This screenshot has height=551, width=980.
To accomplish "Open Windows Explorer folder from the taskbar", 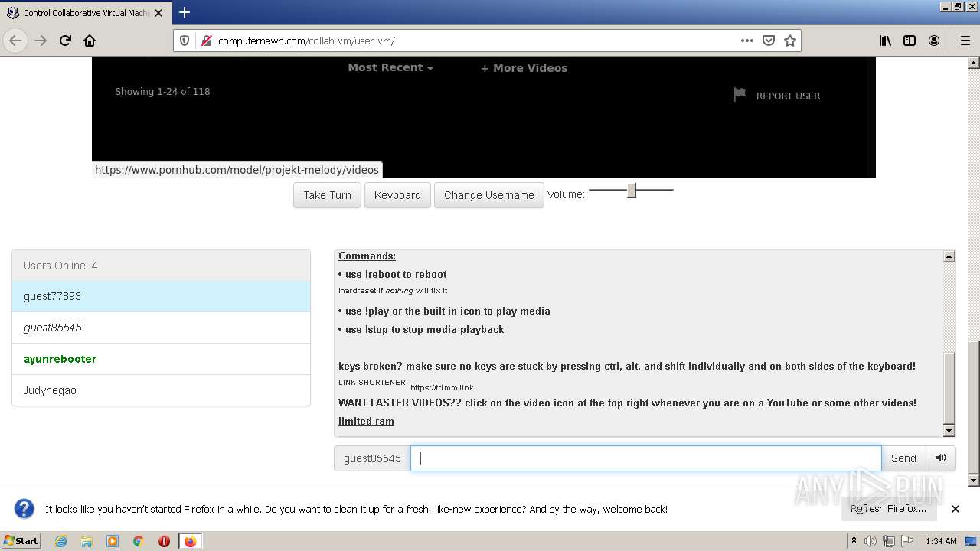I will pos(87,541).
